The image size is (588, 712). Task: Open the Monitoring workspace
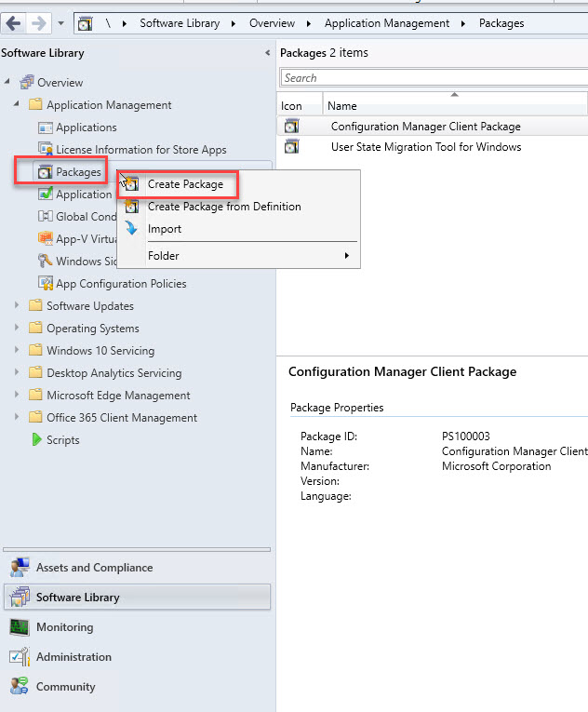coord(64,627)
